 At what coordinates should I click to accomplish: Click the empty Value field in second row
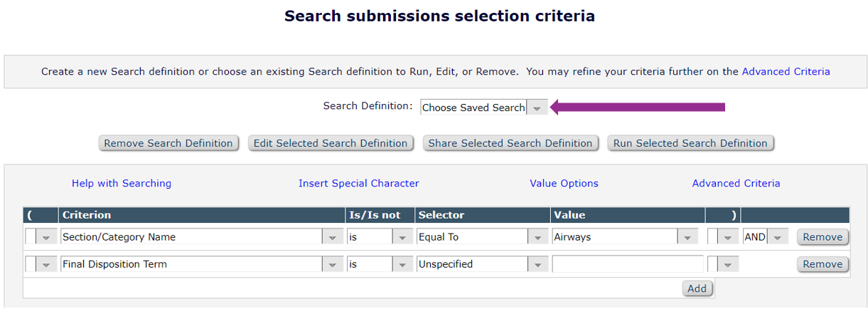[x=627, y=264]
